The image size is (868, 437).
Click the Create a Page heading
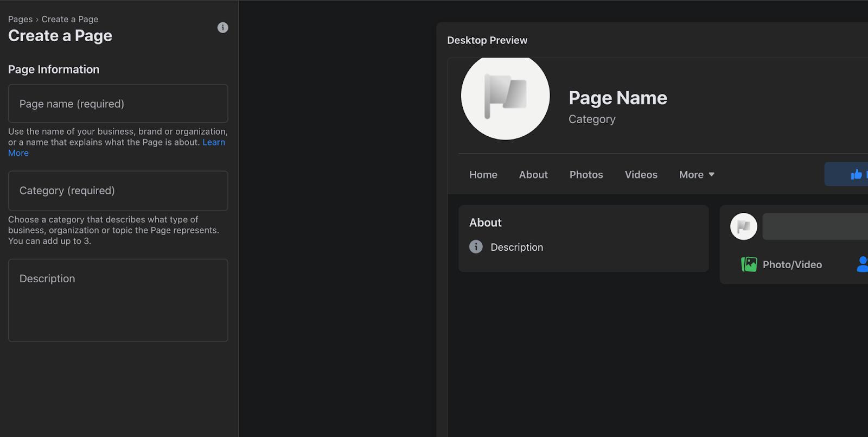pyautogui.click(x=60, y=36)
